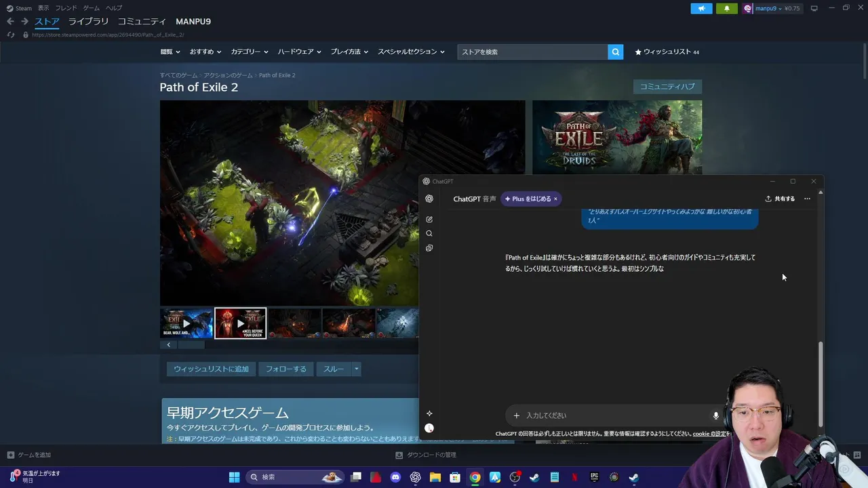Open the ゲーム menu

coord(91,8)
